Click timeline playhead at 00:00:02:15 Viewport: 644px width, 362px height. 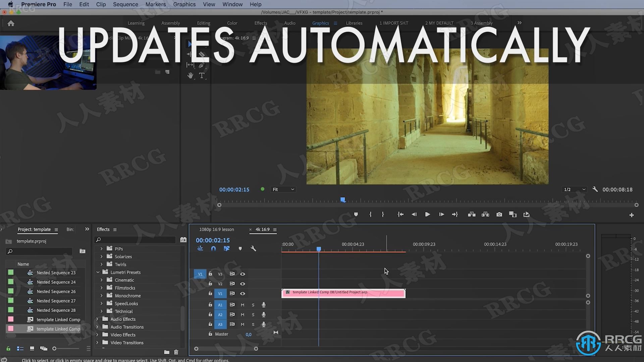(319, 249)
